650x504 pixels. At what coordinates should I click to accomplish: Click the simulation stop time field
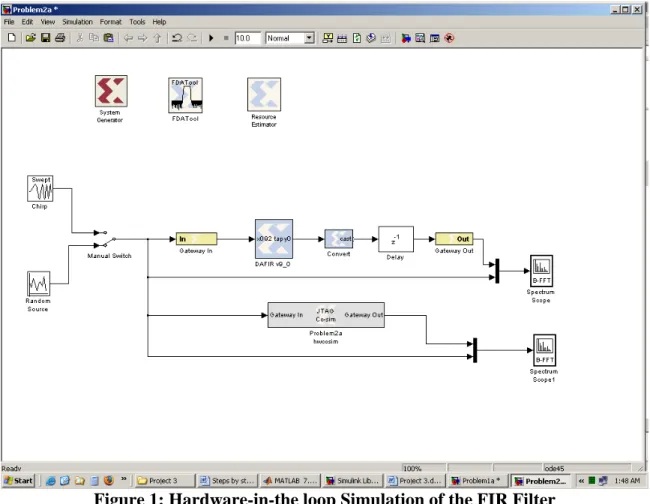pos(247,38)
